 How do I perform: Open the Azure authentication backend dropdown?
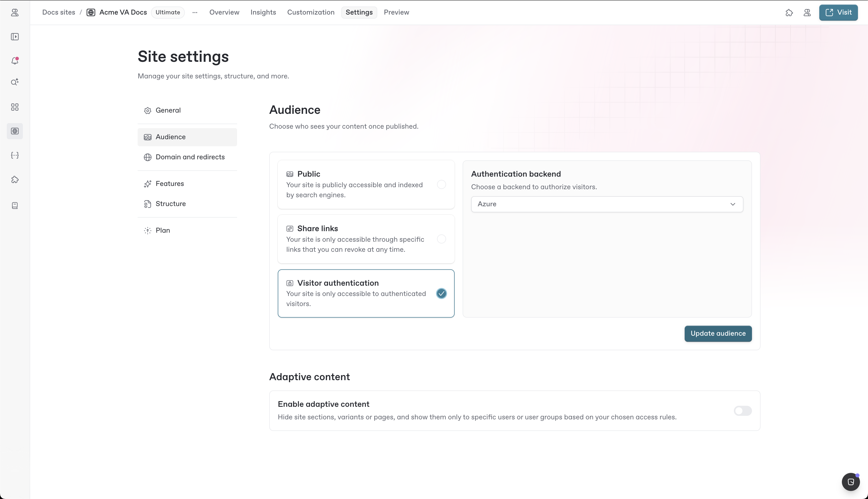click(x=607, y=204)
